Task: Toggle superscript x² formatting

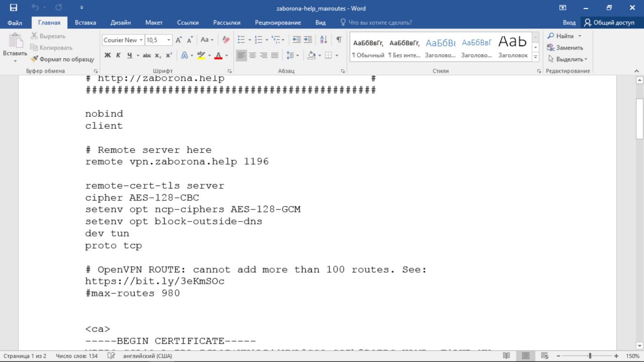Action: coord(169,55)
